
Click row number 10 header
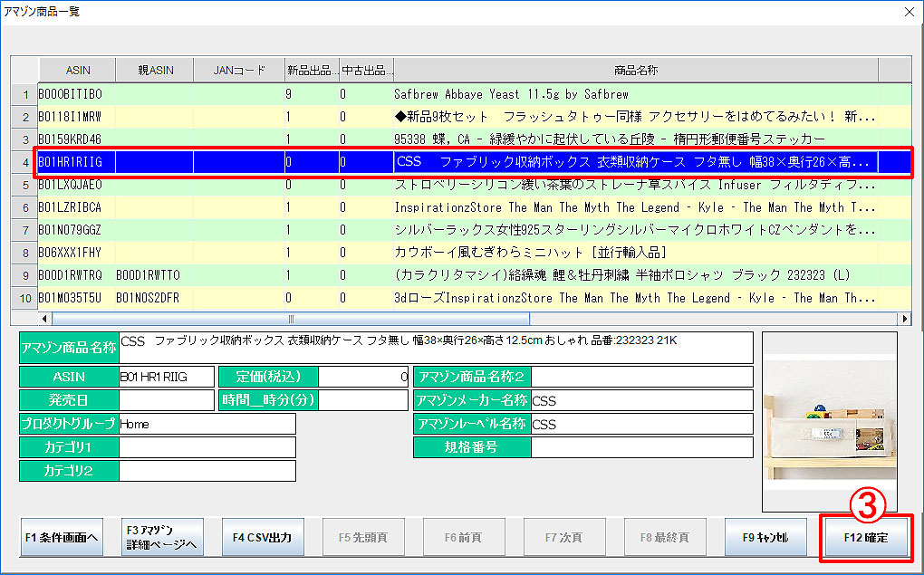[24, 298]
